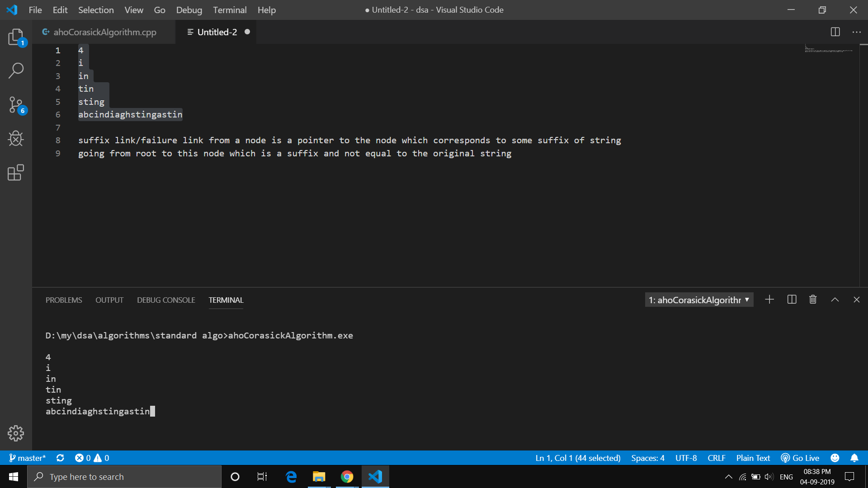Screen dimensions: 868x488
Task: Open the Search panel
Action: point(16,70)
